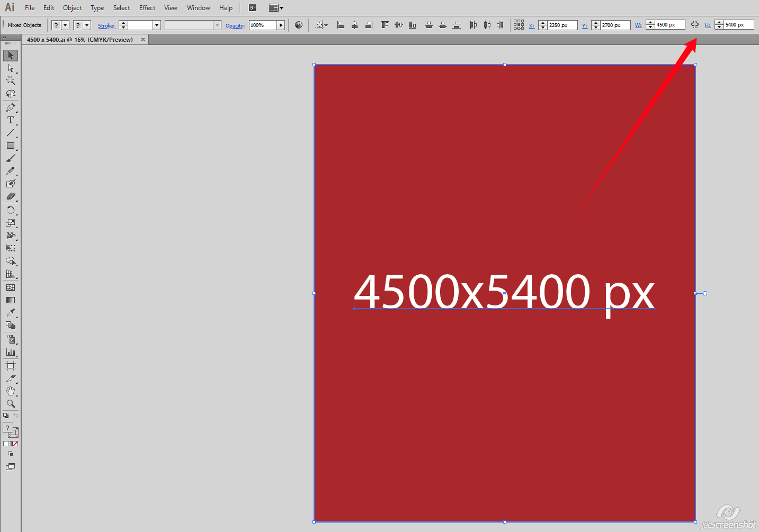Select the Scale tool

[x=11, y=223]
